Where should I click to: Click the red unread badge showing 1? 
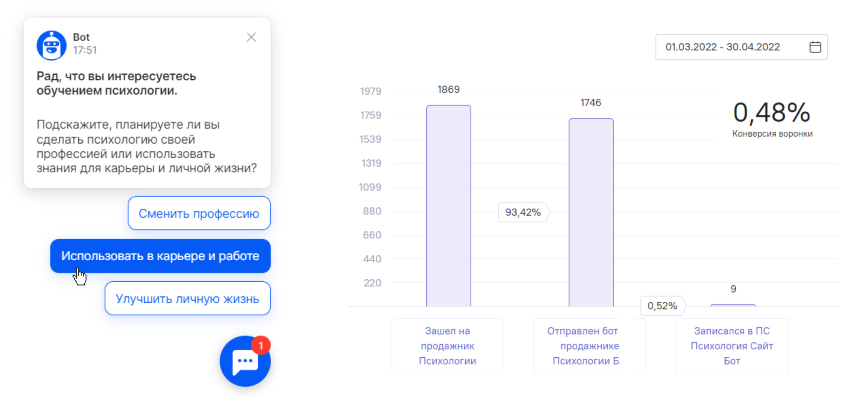260,345
